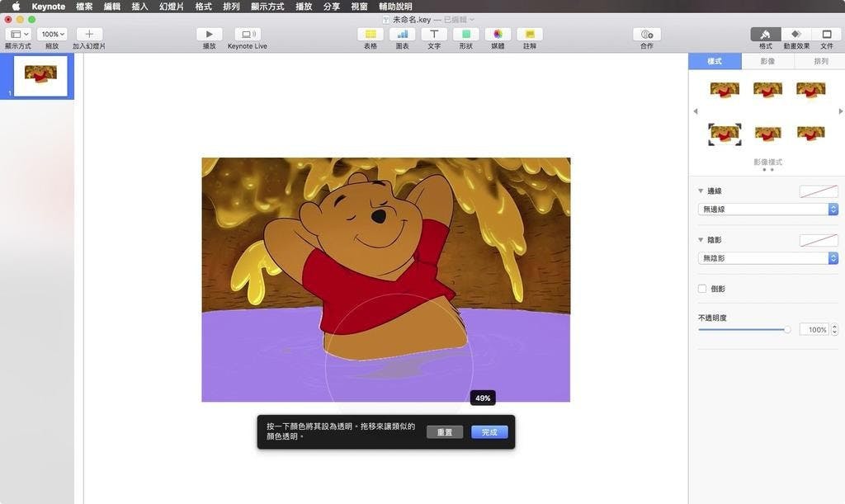Switch to the 排列 (Arrange) inspector tab
Screen dimensions: 845x504
(821, 61)
